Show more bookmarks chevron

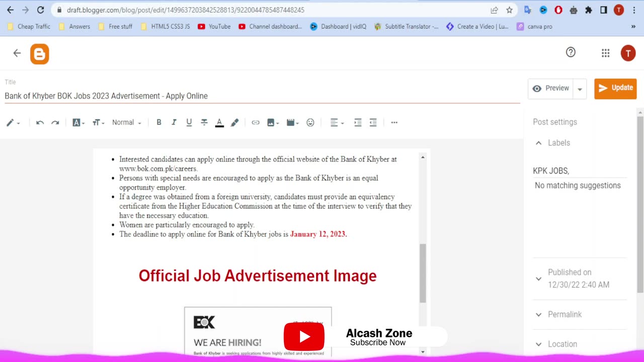(x=633, y=27)
